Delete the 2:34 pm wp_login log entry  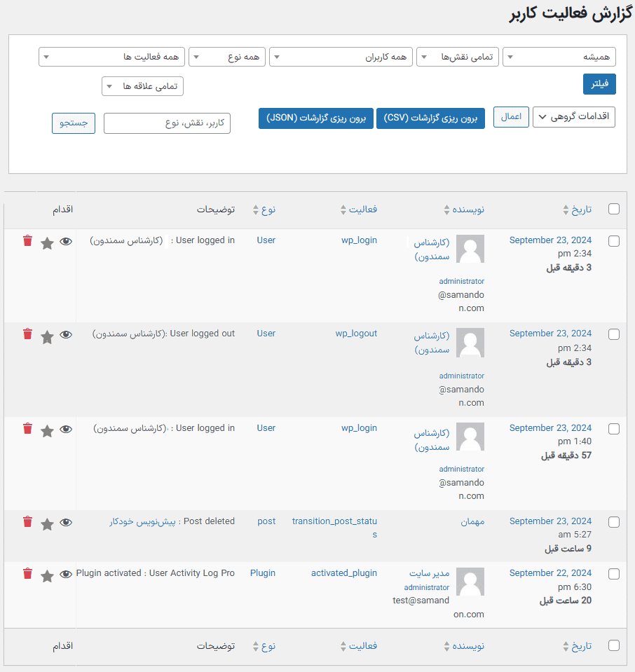tap(28, 241)
